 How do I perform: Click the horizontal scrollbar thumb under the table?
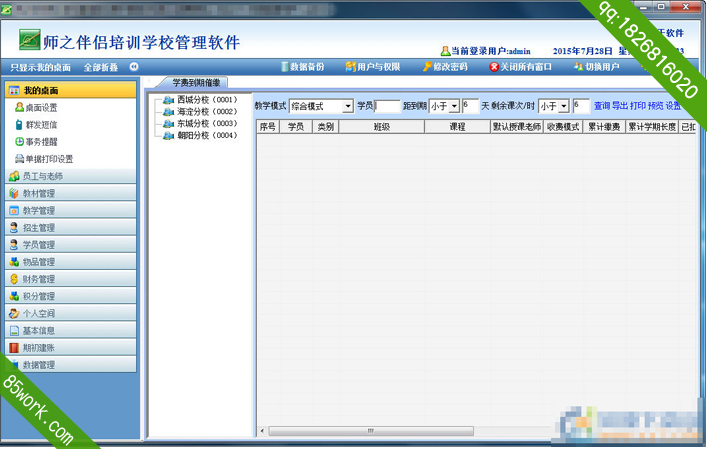(x=371, y=431)
